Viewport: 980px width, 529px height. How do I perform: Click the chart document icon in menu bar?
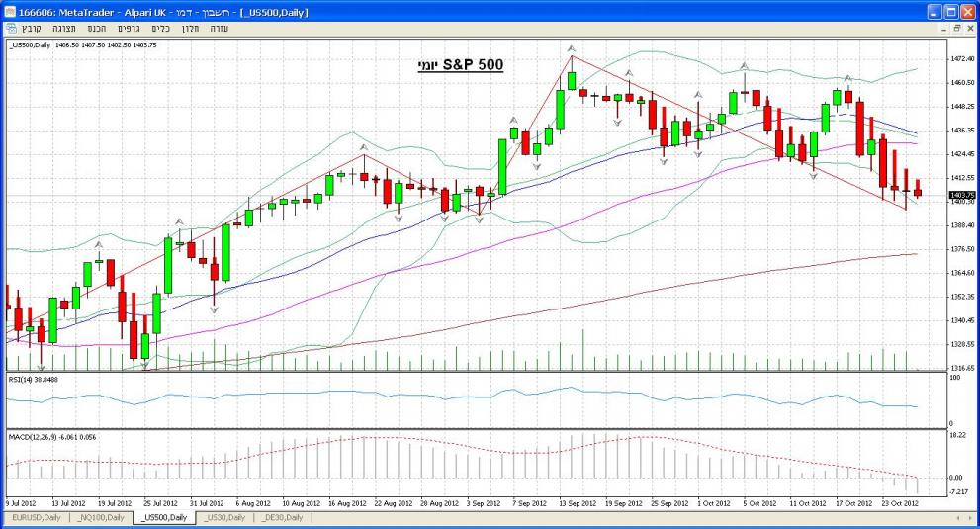pyautogui.click(x=10, y=29)
